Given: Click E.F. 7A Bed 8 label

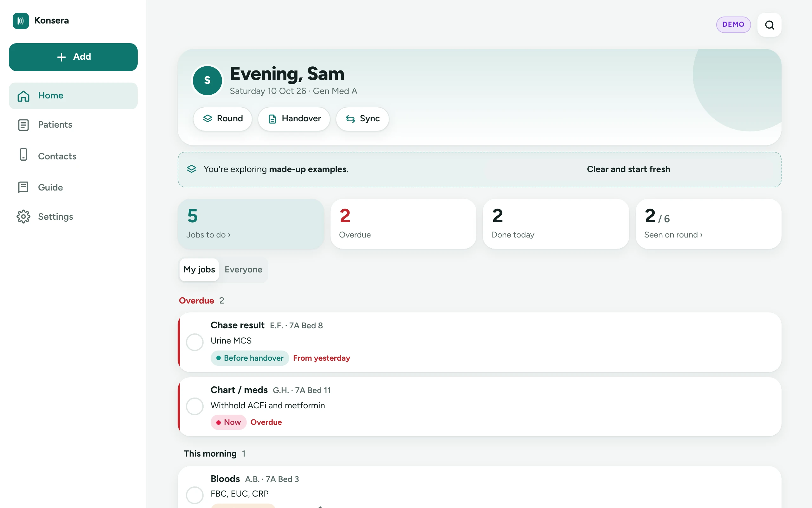Looking at the screenshot, I should point(296,325).
